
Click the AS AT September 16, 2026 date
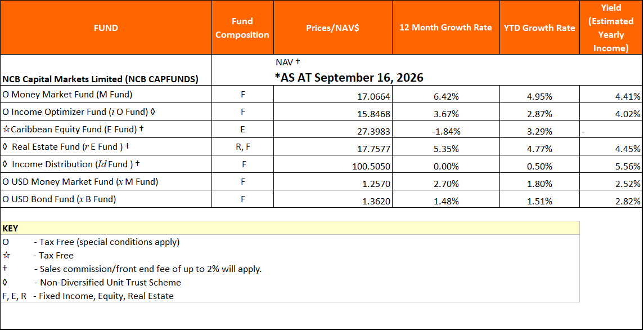[x=349, y=77]
